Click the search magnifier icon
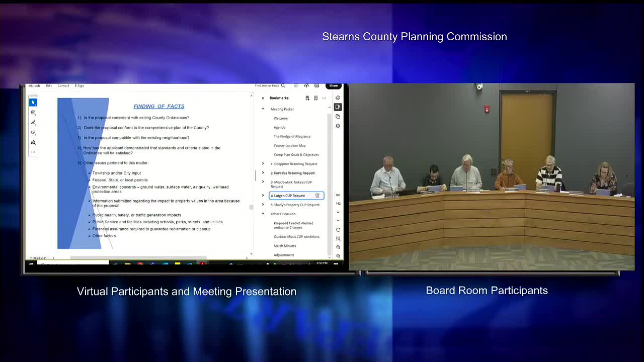Image resolution: width=644 pixels, height=362 pixels. tap(283, 86)
